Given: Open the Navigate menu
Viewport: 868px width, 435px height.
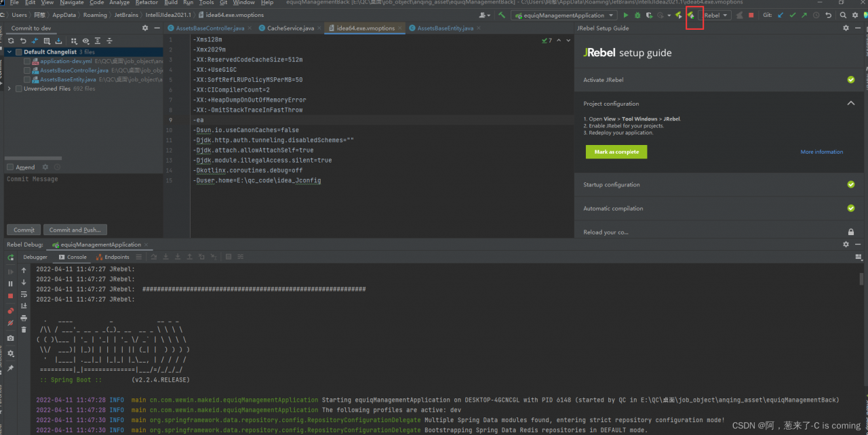Looking at the screenshot, I should [71, 3].
